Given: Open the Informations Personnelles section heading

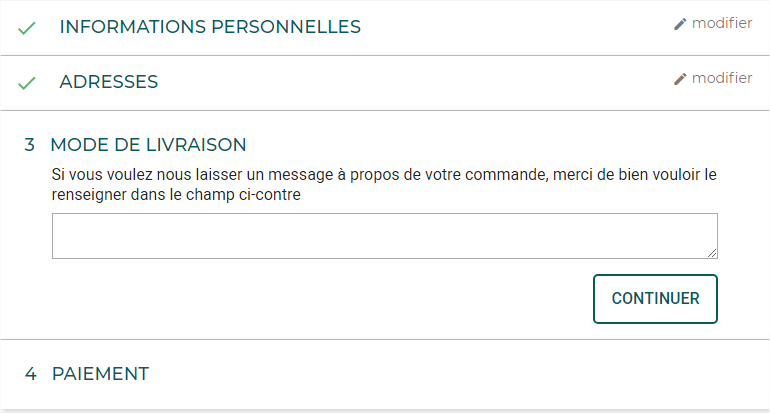Looking at the screenshot, I should 210,27.
